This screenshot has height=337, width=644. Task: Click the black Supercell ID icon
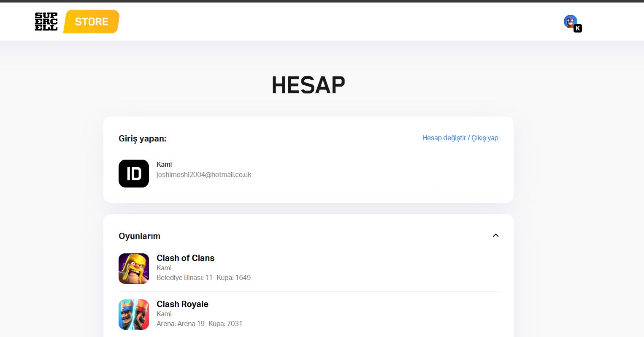click(134, 174)
